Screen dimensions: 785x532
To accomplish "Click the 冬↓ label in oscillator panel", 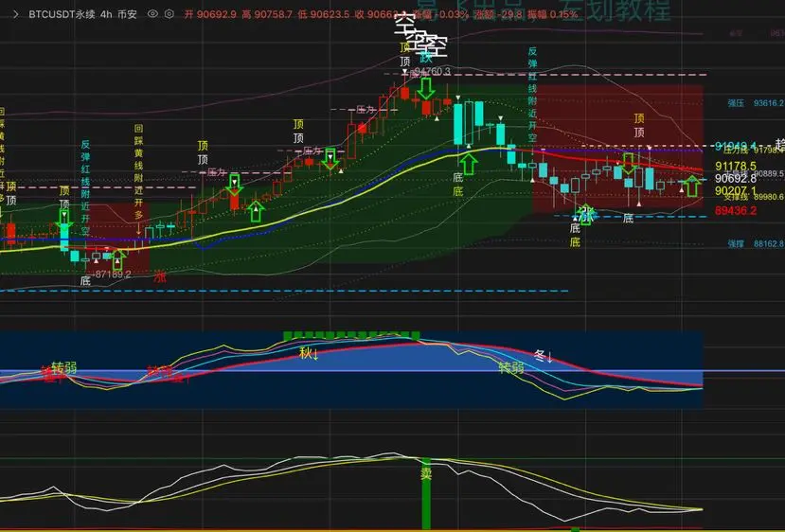I will pyautogui.click(x=544, y=356).
